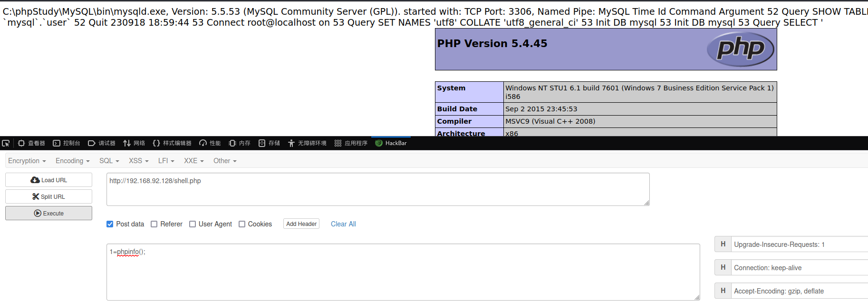The height and width of the screenshot is (303, 868).
Task: Open the Console (控制台) panel
Action: click(67, 143)
